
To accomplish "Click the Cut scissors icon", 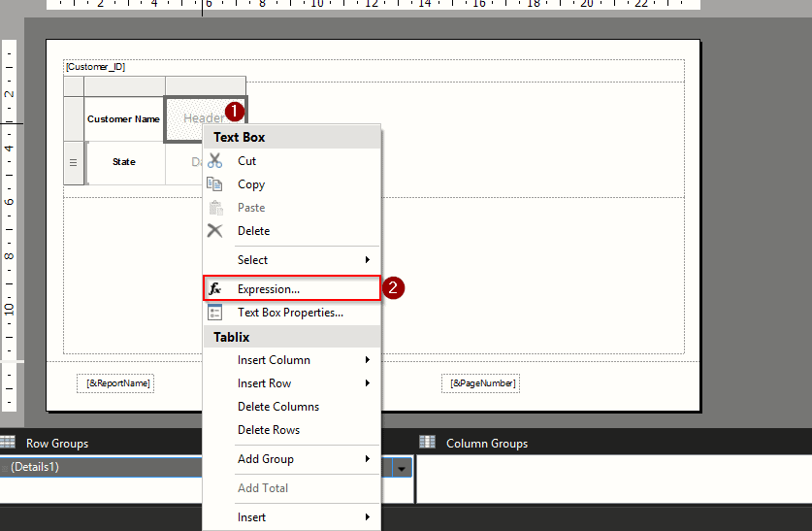I will [x=215, y=161].
